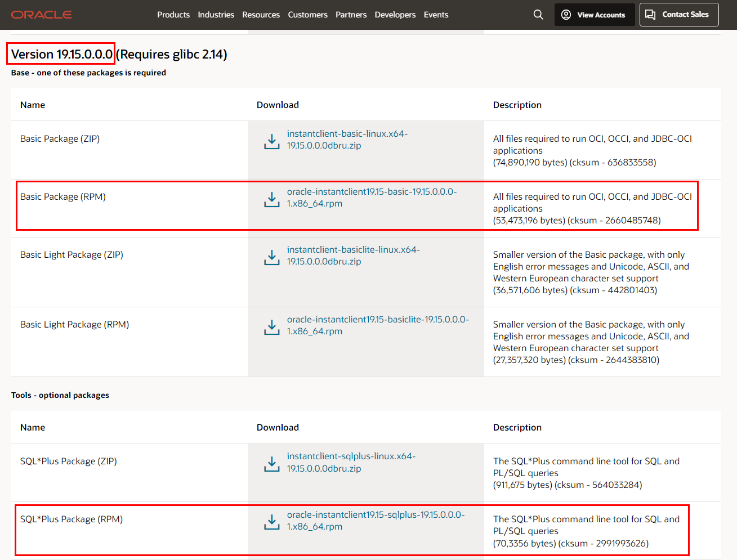
Task: Click 'Basic Package (ZIP)' name cell
Action: [60, 138]
